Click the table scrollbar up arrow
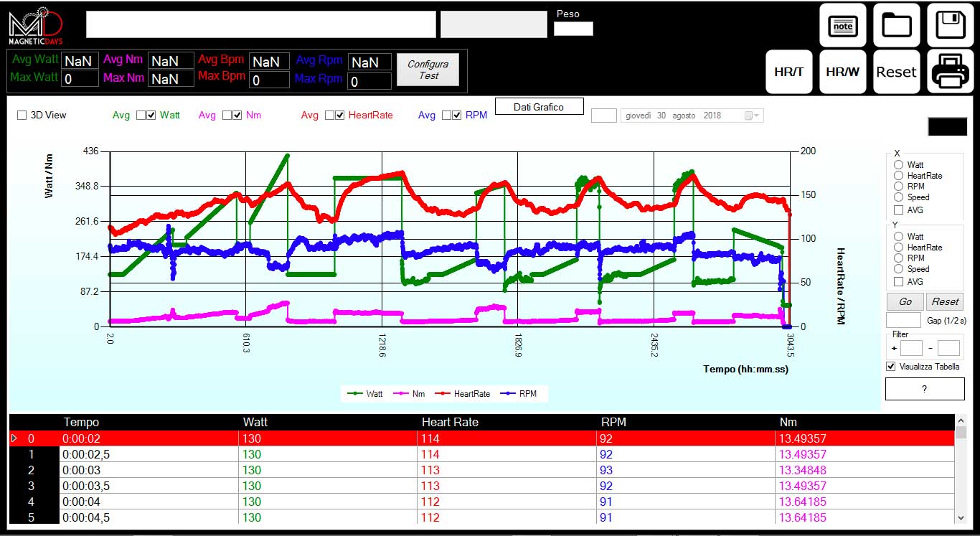This screenshot has height=536, width=980. tap(961, 420)
